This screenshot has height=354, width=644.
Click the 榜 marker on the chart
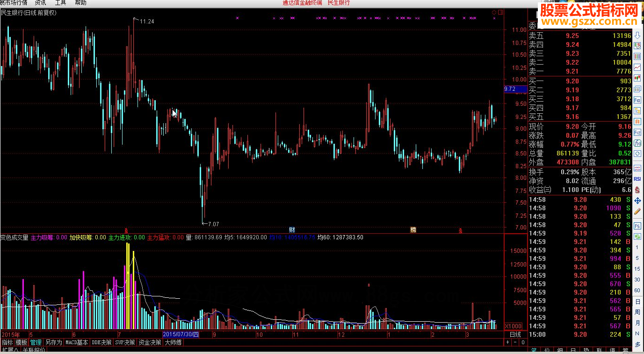tap(413, 229)
